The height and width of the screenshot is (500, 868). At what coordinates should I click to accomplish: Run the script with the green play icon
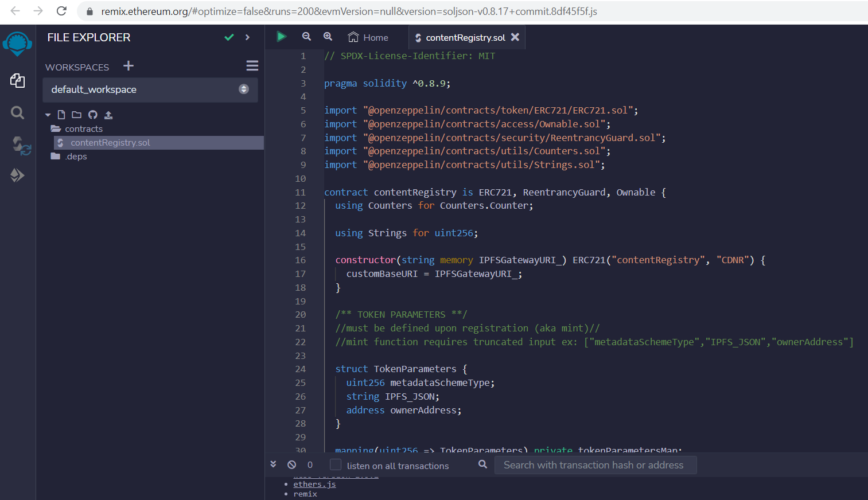pyautogui.click(x=282, y=36)
